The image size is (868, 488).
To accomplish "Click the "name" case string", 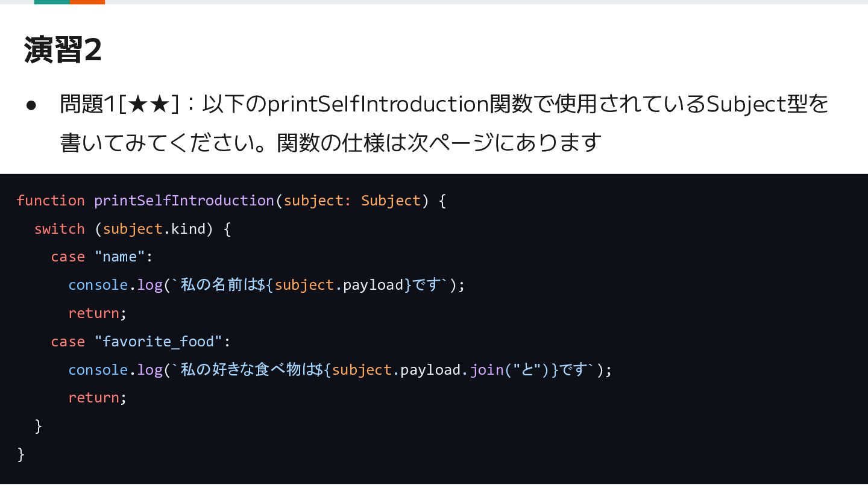I will click(120, 257).
